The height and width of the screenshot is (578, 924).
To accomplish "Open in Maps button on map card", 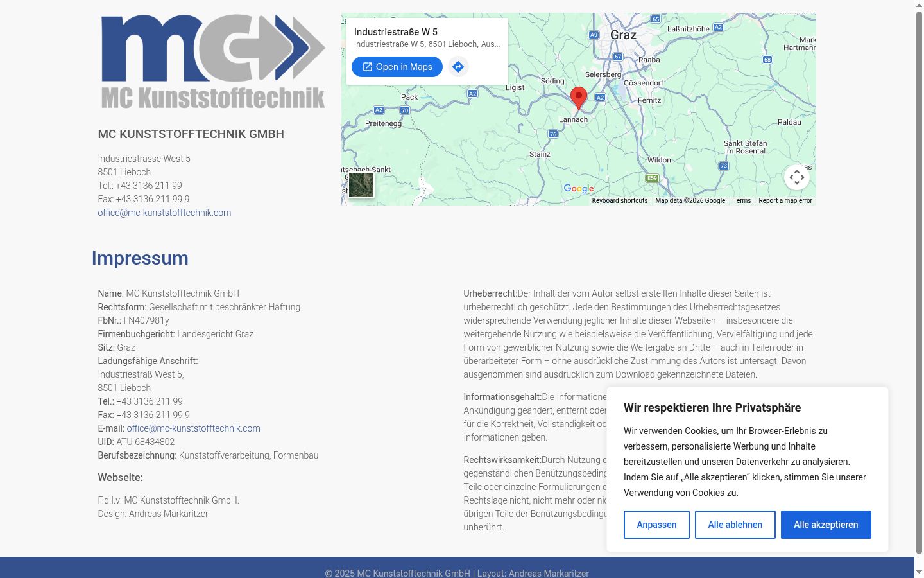I will coord(397,67).
